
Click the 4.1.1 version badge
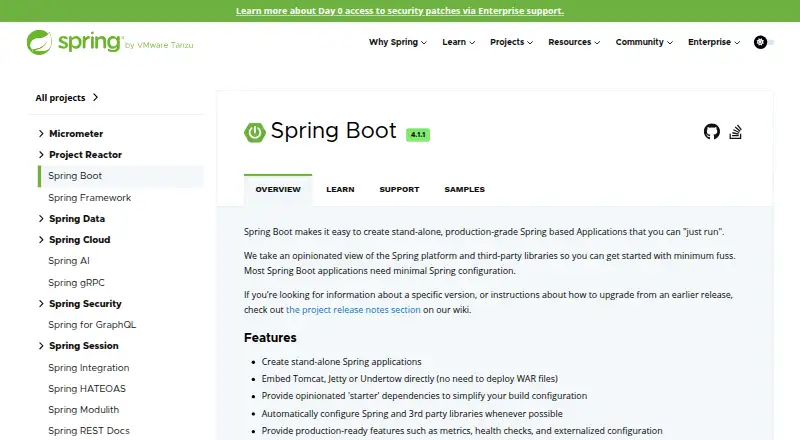[x=418, y=134]
